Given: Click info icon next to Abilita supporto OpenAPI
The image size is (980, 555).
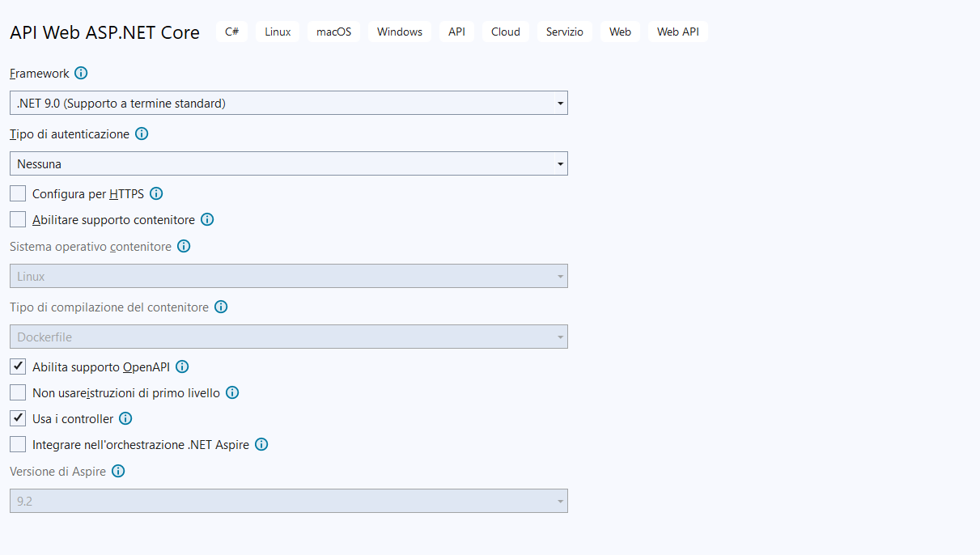Looking at the screenshot, I should (x=182, y=367).
